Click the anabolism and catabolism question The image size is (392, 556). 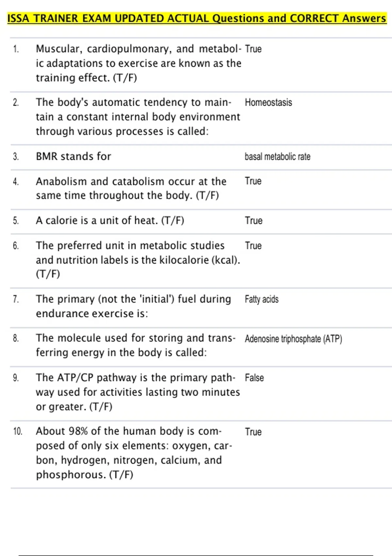(131, 188)
